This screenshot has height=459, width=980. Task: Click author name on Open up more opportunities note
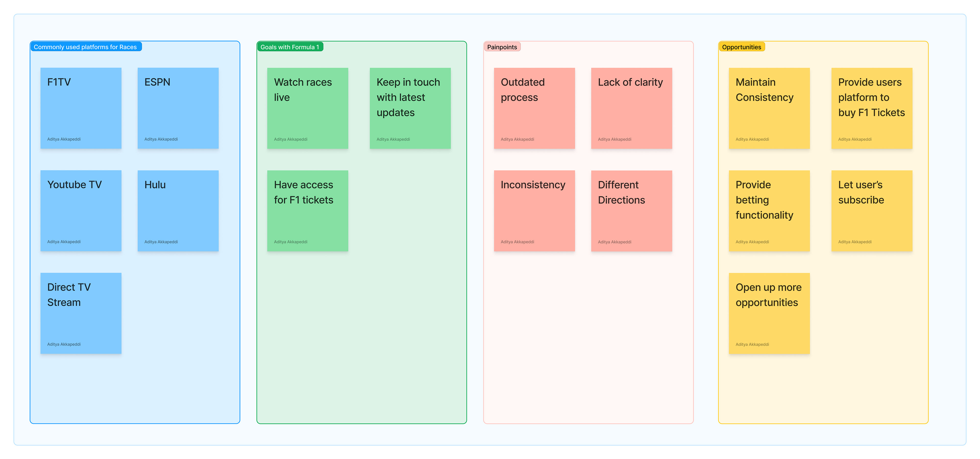[x=752, y=344]
